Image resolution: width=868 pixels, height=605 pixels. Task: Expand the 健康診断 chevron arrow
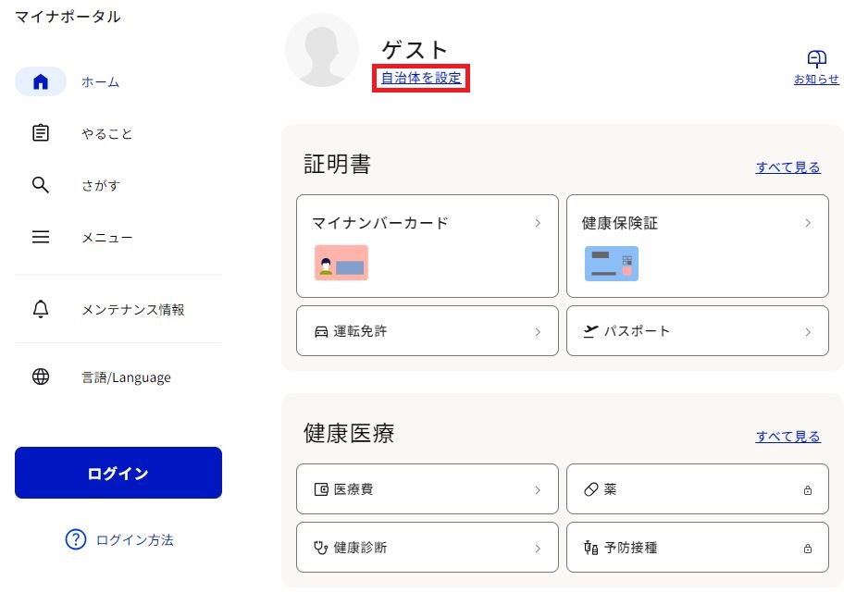537,548
